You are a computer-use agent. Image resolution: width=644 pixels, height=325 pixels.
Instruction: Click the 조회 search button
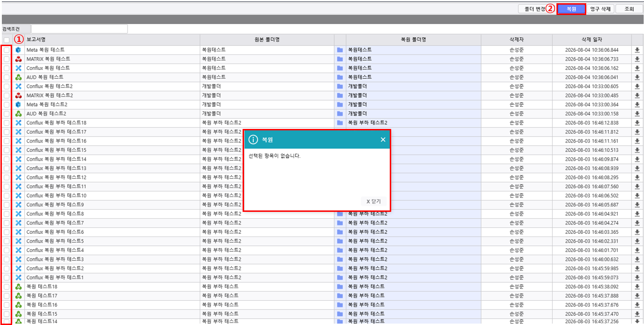[629, 9]
